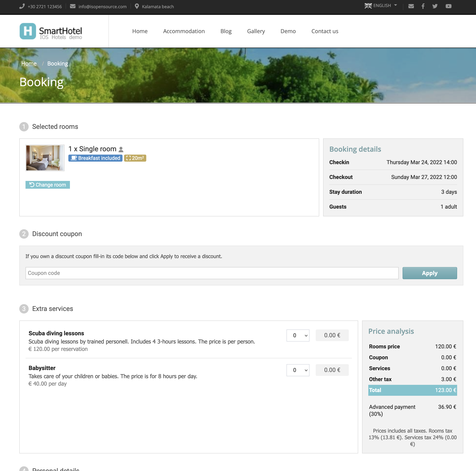
Task: Open the Facebook social icon
Action: click(423, 6)
